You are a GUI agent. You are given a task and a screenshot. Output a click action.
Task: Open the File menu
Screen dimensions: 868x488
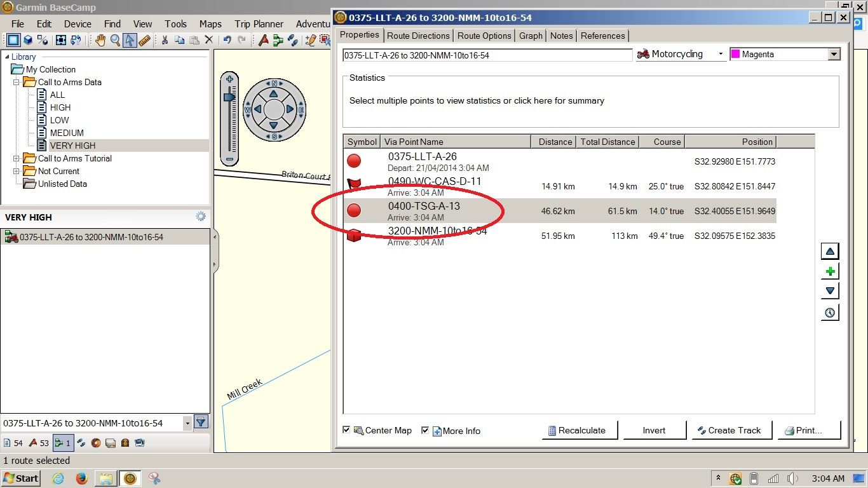pos(18,24)
